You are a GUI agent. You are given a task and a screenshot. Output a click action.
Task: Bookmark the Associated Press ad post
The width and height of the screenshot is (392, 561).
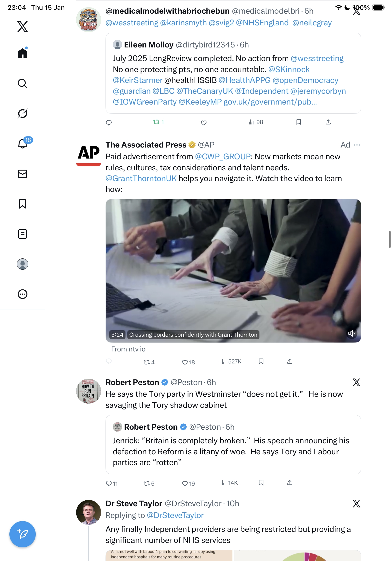[x=261, y=361]
